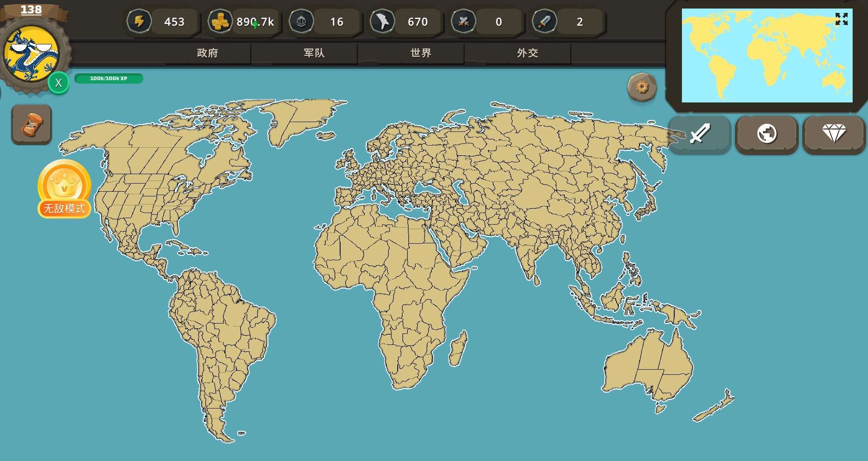
Task: Click the lightning energy resource icon
Action: click(x=139, y=21)
